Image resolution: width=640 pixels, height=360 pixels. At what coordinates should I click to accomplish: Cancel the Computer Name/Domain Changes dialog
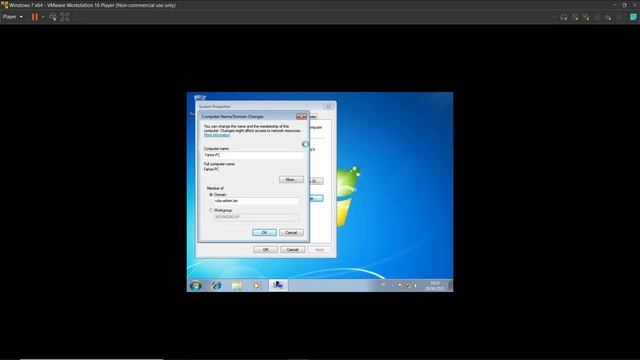click(x=291, y=232)
